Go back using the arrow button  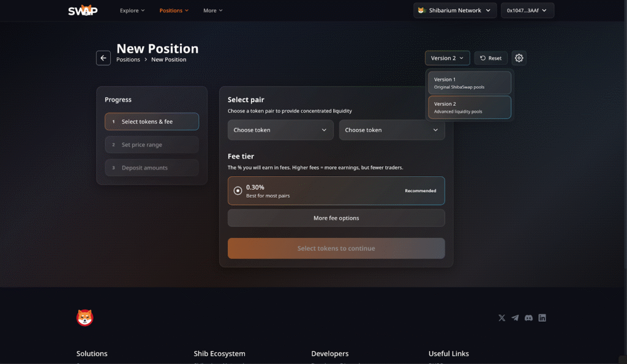pos(103,58)
